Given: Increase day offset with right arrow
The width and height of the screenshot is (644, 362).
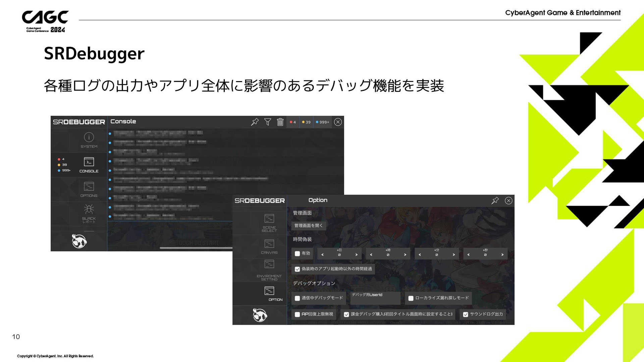Looking at the screenshot, I should coord(357,255).
